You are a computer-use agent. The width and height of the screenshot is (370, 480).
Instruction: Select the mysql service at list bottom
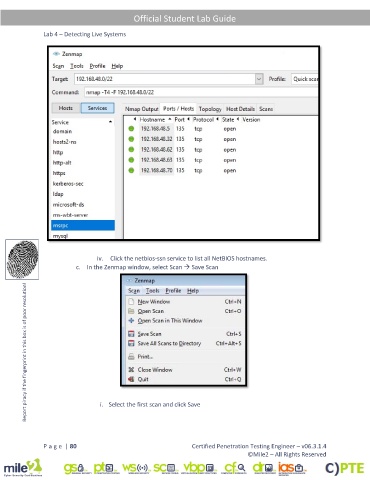point(82,235)
